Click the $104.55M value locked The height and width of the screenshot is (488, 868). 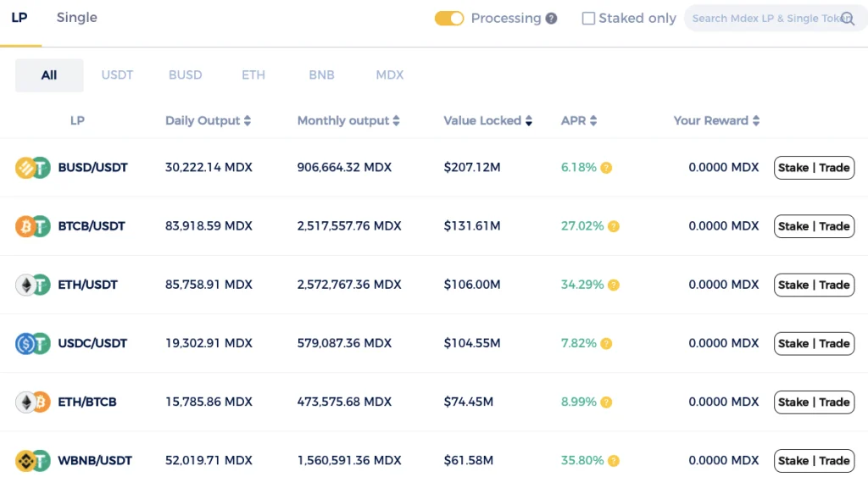(472, 344)
